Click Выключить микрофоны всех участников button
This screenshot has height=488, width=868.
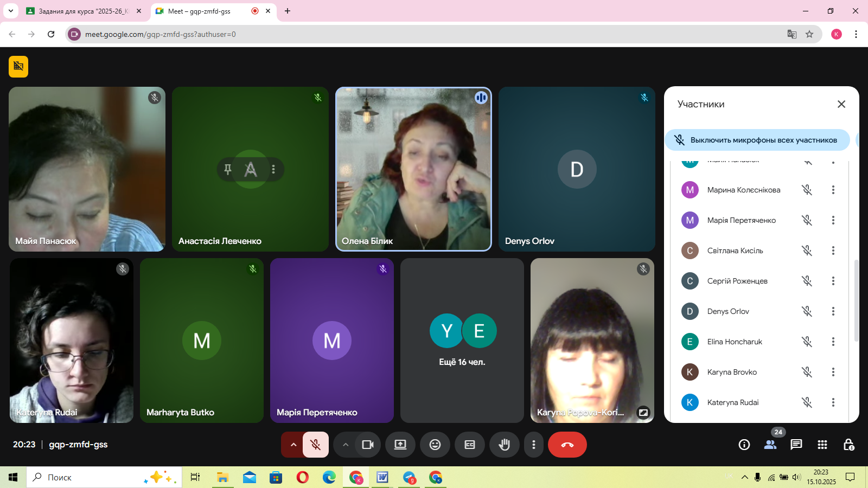coord(757,140)
